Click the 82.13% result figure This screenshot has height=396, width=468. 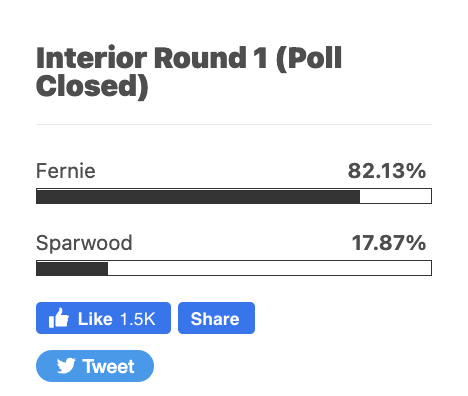387,171
